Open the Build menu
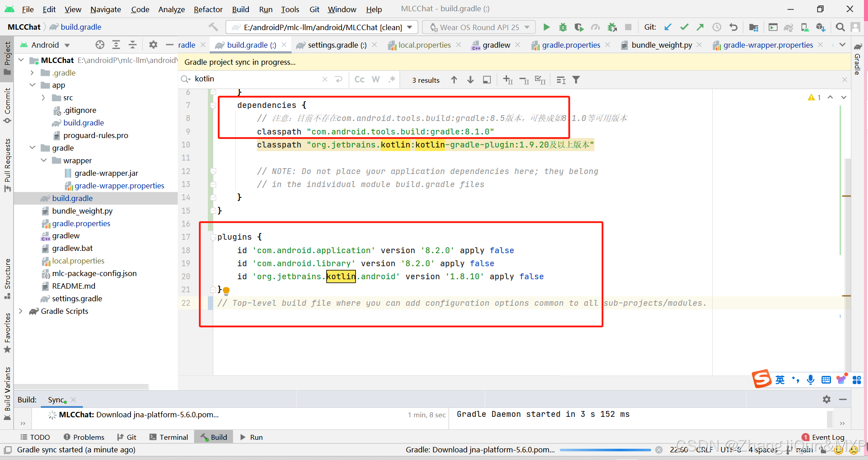The image size is (868, 460). tap(240, 9)
